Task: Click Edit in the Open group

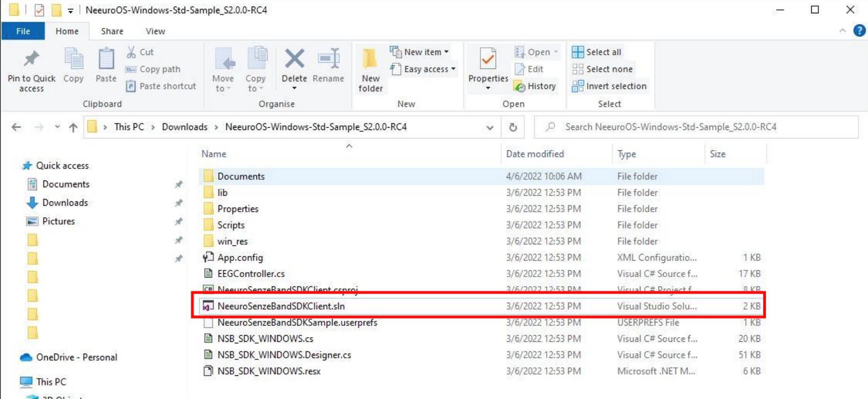Action: (529, 69)
